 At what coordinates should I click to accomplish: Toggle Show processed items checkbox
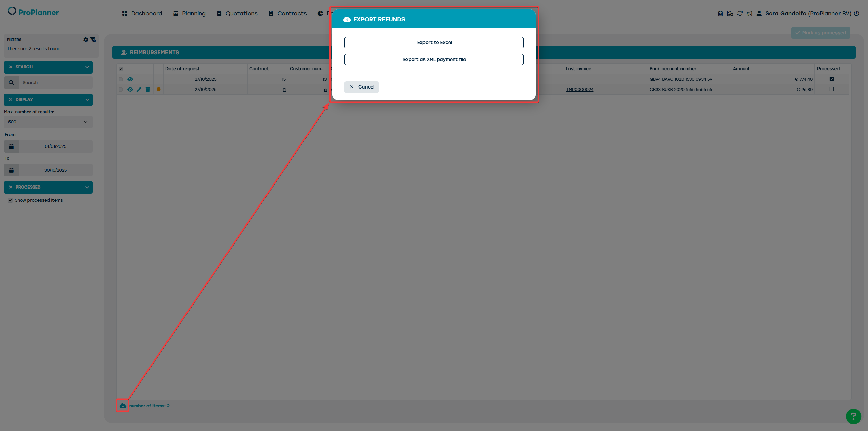(x=11, y=200)
